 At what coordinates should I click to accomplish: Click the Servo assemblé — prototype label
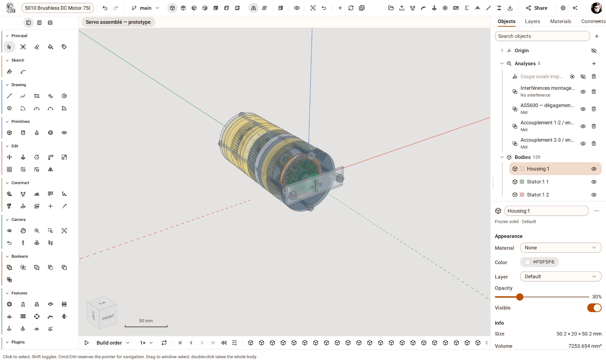point(118,22)
